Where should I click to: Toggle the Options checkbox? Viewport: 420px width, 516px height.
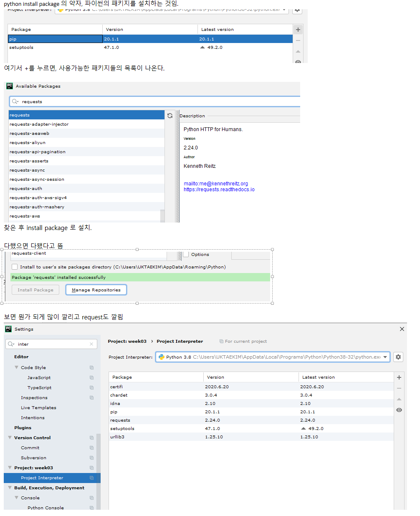[186, 254]
